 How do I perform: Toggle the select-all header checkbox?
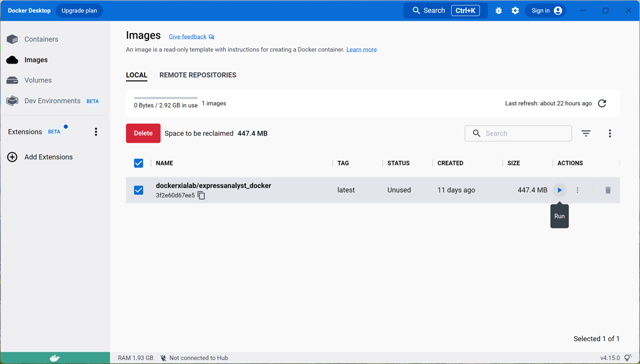[139, 163]
